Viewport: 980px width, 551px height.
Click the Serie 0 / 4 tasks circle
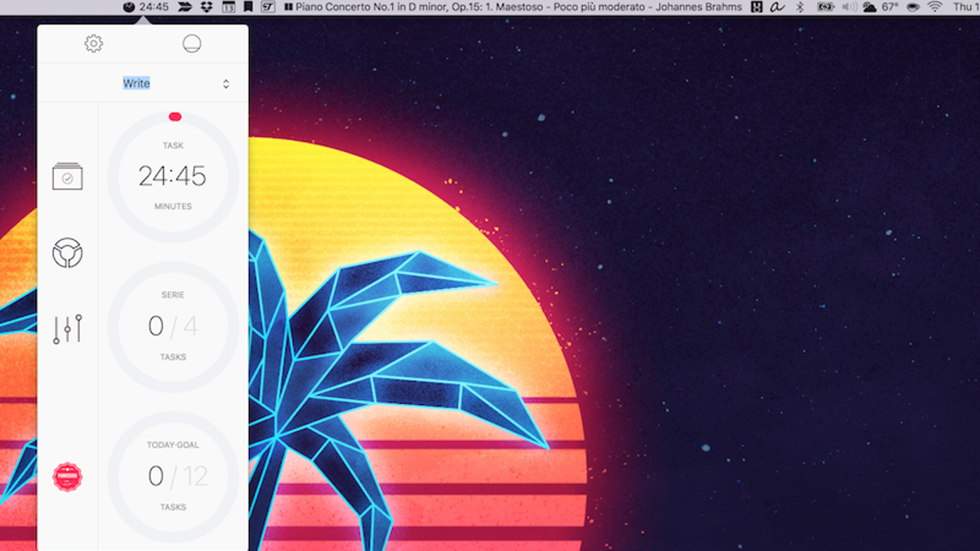[x=173, y=327]
